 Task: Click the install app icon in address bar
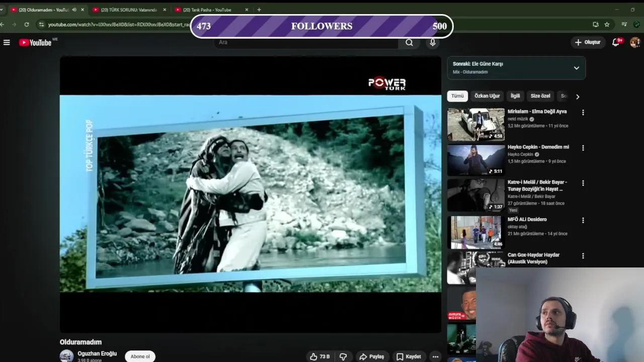pyautogui.click(x=596, y=24)
